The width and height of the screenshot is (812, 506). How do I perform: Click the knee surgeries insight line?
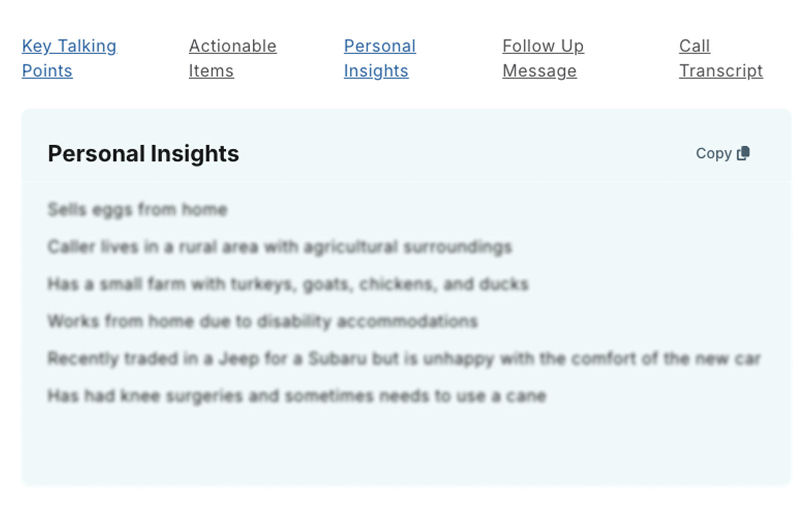pos(296,396)
